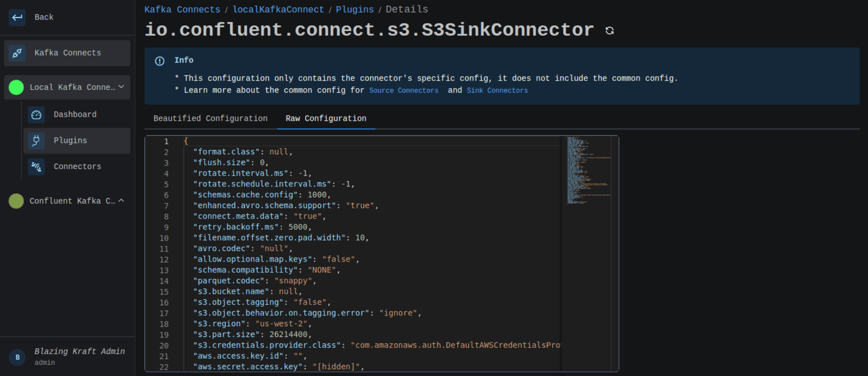Open Dashboard in the sidebar
This screenshot has height=376, width=868.
tap(77, 115)
